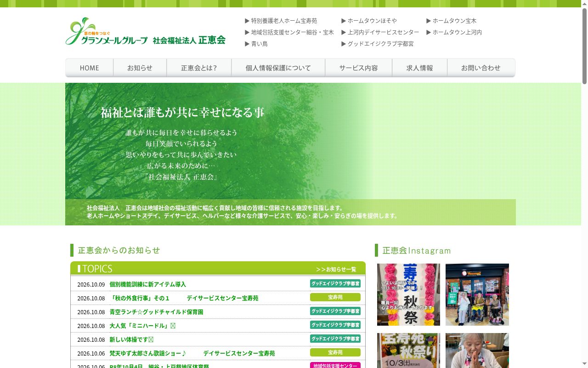
Task: Visit 特別養護老人ホーム宝寿苑 link
Action: coord(281,21)
